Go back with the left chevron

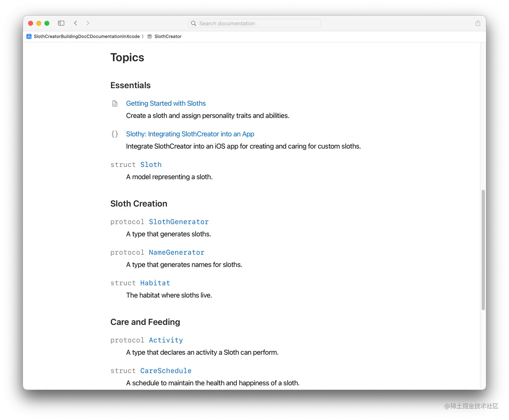(76, 23)
